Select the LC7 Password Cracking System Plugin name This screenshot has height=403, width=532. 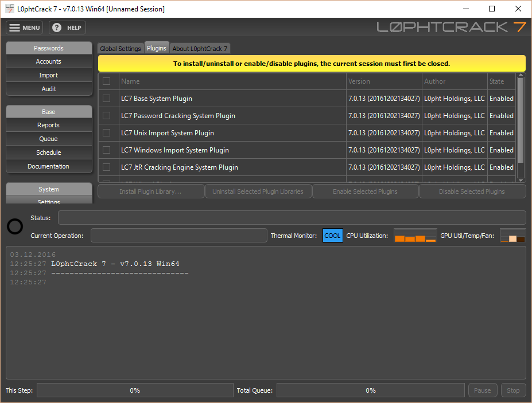[232, 116]
